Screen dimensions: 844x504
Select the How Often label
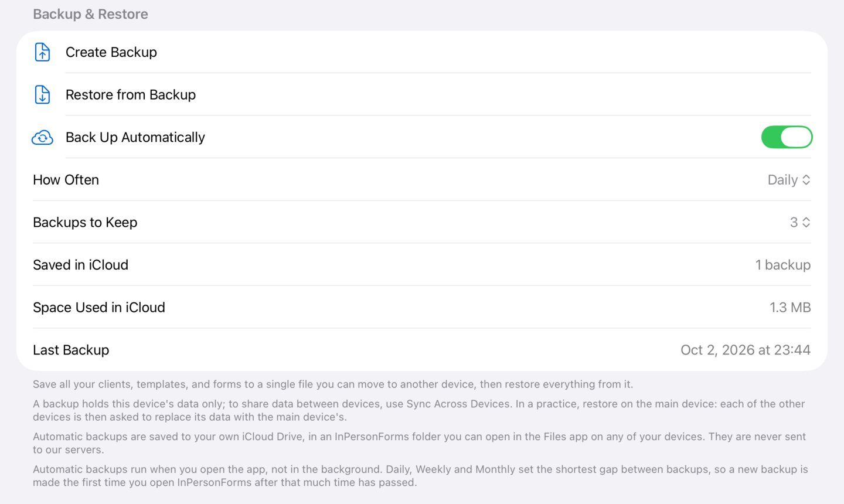66,180
